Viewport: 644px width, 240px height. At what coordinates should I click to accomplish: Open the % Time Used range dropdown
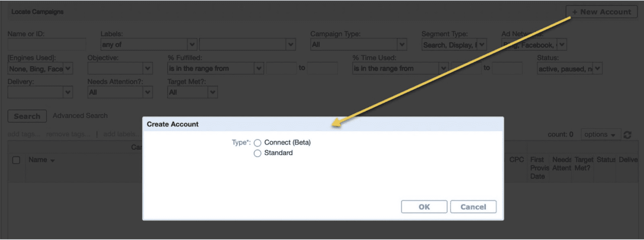[400, 69]
